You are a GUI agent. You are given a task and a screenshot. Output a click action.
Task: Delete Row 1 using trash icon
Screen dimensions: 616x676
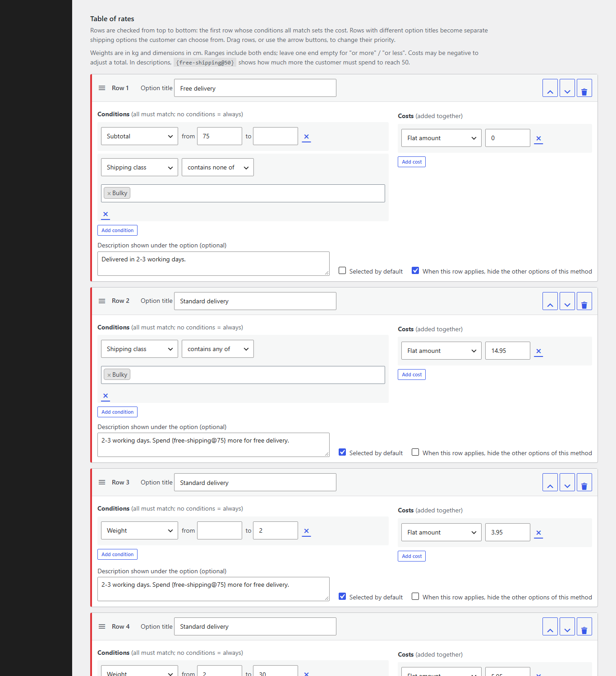pos(584,88)
